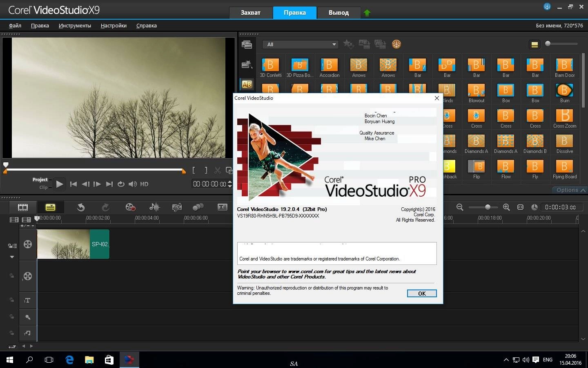The image size is (588, 368).
Task: Open Subtitle Editor icon
Action: (223, 207)
